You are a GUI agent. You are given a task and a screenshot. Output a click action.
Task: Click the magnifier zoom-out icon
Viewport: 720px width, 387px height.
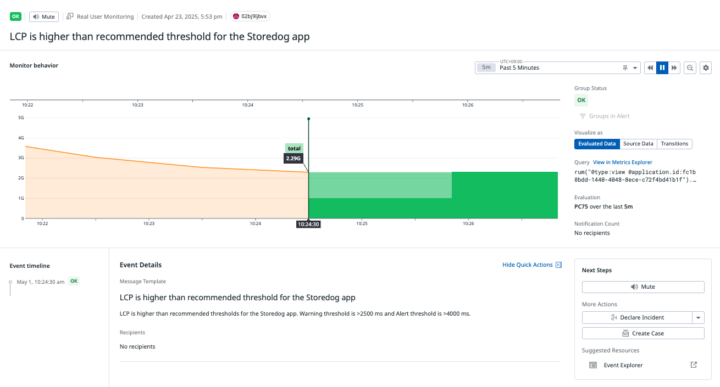[690, 67]
